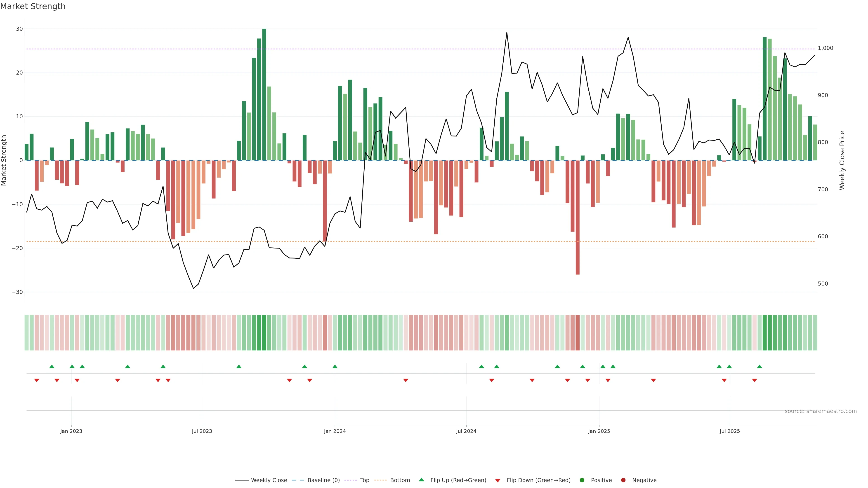The width and height of the screenshot is (868, 488).
Task: Click the Positive green circle legend icon
Action: (582, 480)
